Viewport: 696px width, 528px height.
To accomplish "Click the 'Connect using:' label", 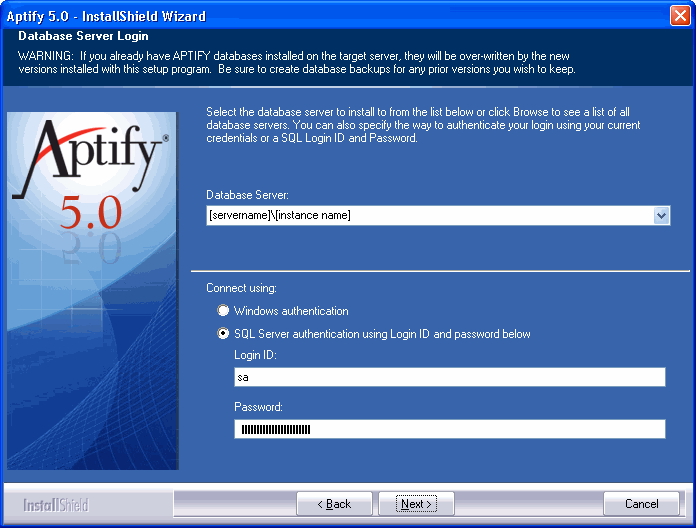I will [x=241, y=288].
